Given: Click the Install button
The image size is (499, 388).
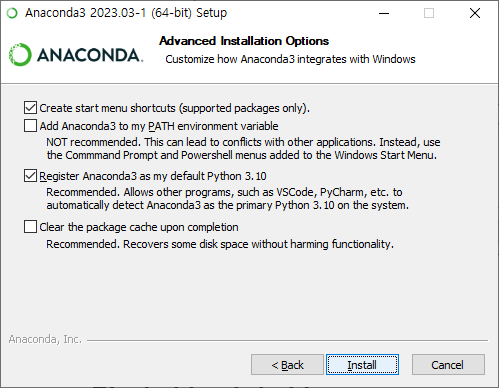Looking at the screenshot, I should (x=362, y=365).
